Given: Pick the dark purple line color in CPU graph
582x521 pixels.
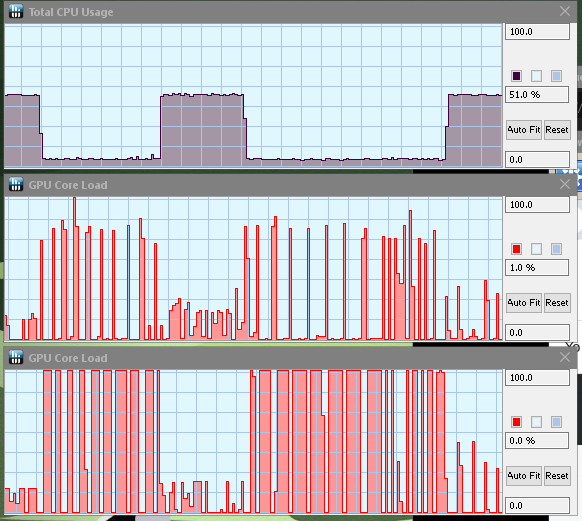Looking at the screenshot, I should (516, 76).
